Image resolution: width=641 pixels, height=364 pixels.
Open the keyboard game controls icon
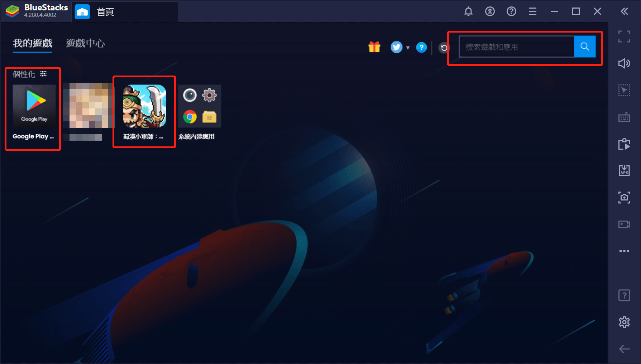(624, 117)
